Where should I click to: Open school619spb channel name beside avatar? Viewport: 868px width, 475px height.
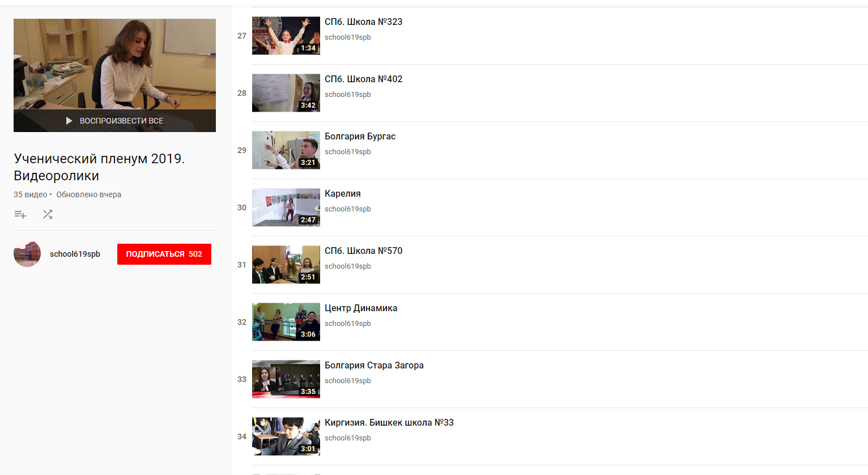click(x=75, y=254)
